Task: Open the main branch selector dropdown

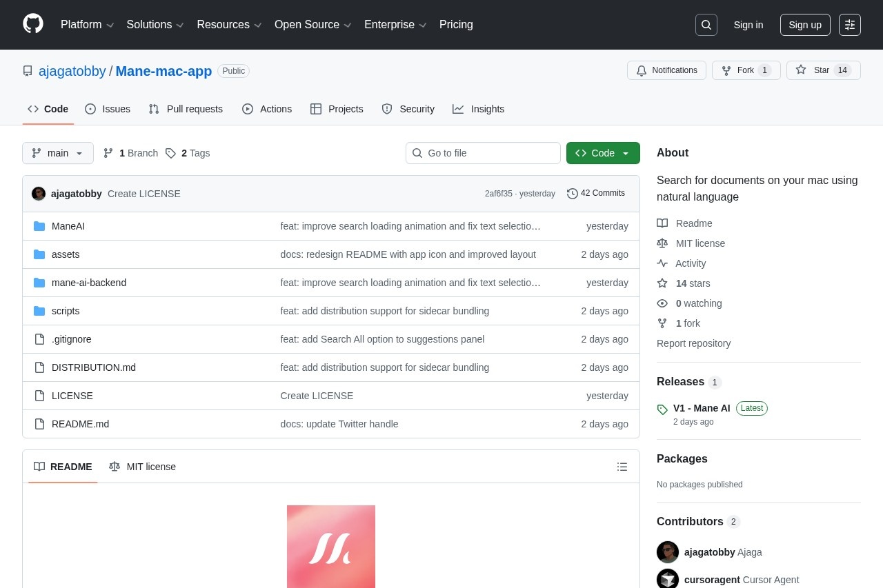Action: (x=58, y=153)
